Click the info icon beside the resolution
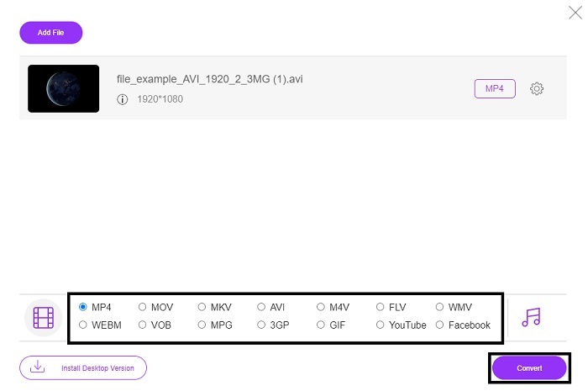The height and width of the screenshot is (391, 588). [123, 99]
